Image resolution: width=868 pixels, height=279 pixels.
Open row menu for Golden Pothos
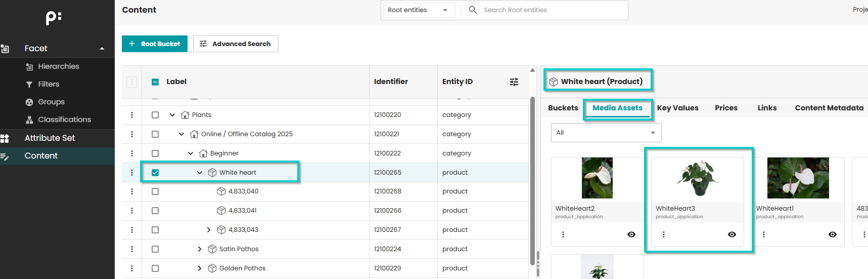point(132,268)
